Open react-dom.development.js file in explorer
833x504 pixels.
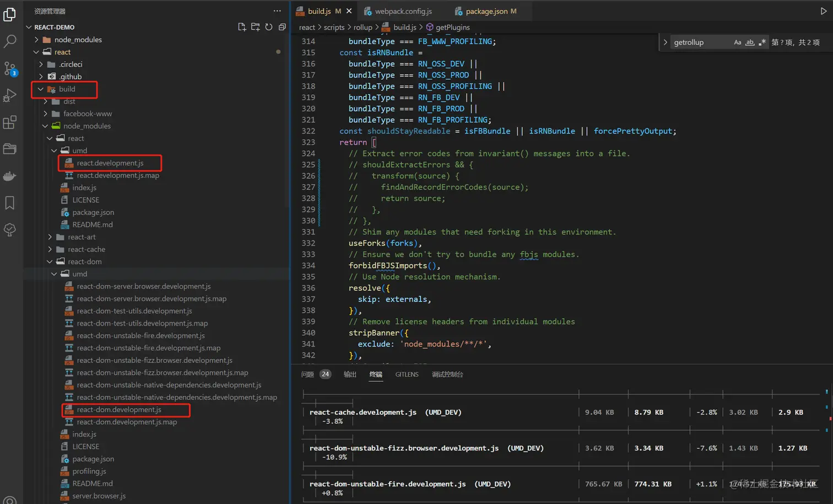click(119, 410)
